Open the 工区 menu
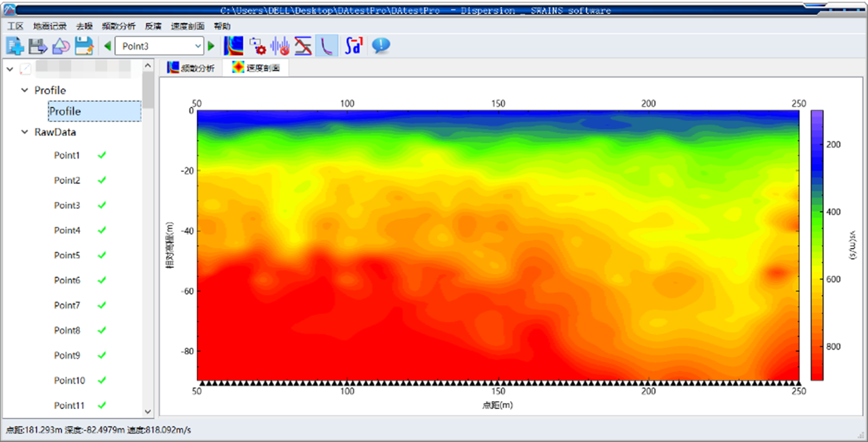The image size is (868, 442). click(x=15, y=26)
